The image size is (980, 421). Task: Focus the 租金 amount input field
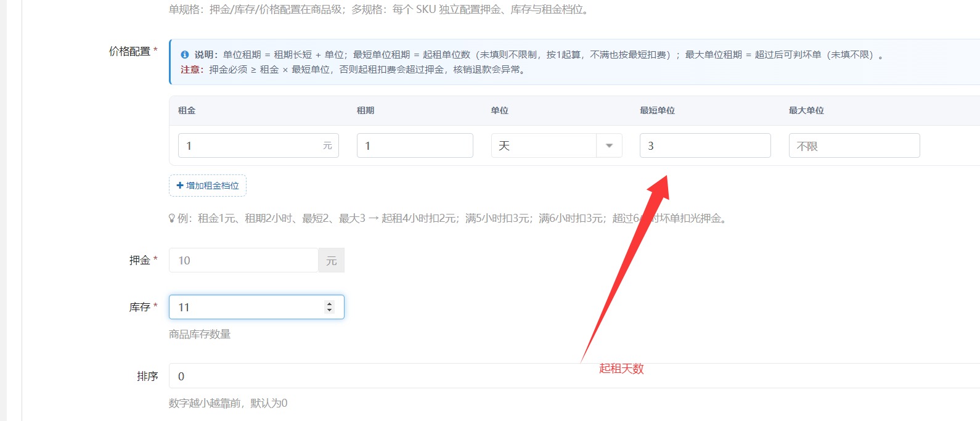pyautogui.click(x=258, y=145)
